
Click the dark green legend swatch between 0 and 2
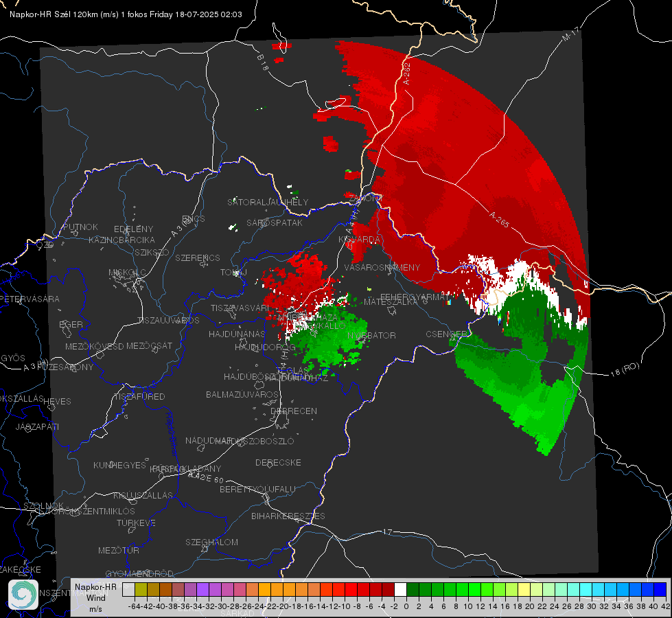(x=413, y=589)
